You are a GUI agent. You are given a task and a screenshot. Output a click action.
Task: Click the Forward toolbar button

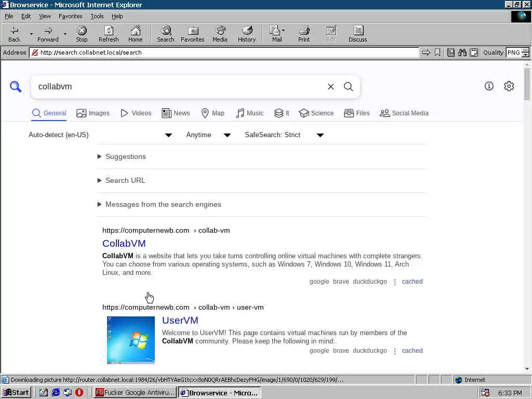click(48, 34)
